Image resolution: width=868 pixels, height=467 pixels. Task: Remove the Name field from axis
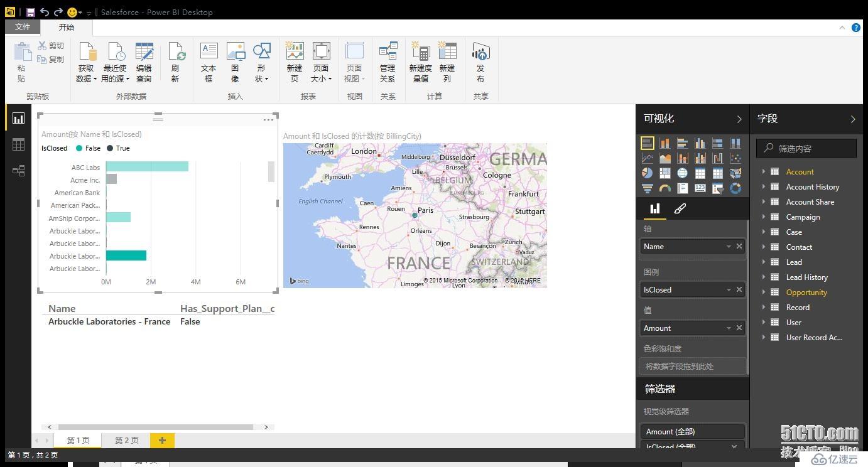pyautogui.click(x=739, y=247)
